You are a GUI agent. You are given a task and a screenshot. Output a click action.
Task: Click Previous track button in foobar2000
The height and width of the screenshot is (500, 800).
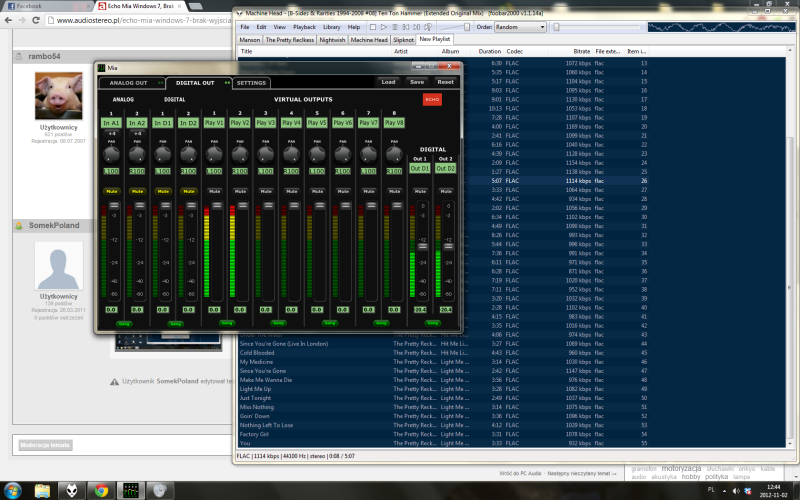pos(406,27)
